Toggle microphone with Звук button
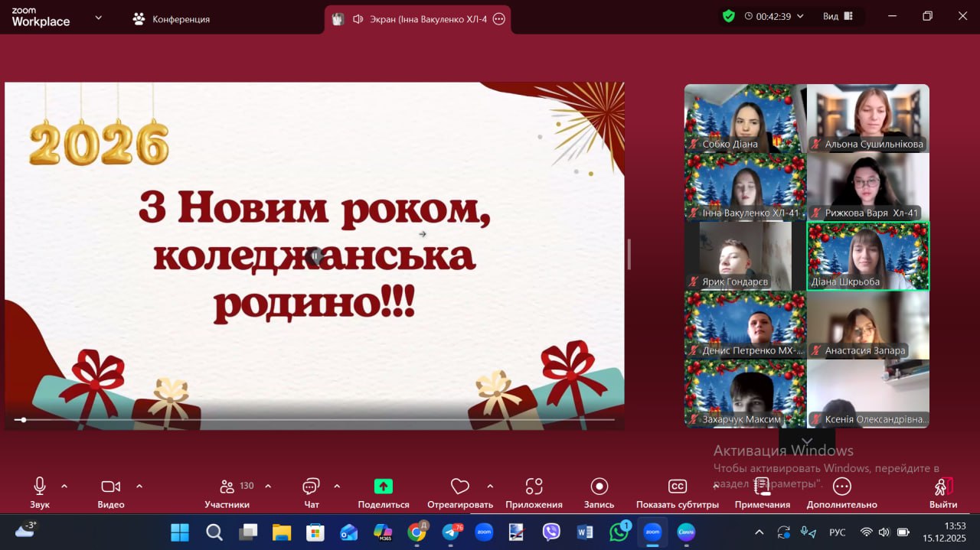Image resolution: width=980 pixels, height=550 pixels. (40, 487)
